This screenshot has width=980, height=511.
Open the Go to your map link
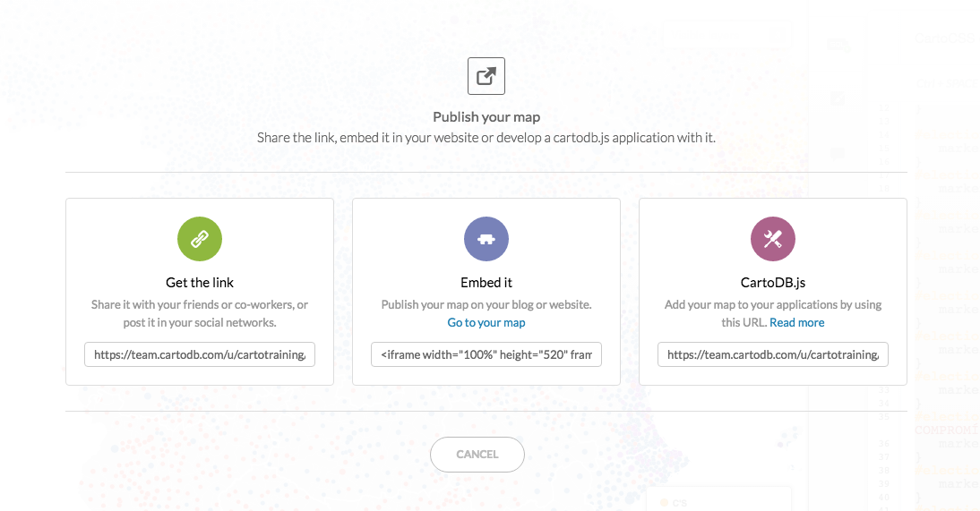[486, 322]
